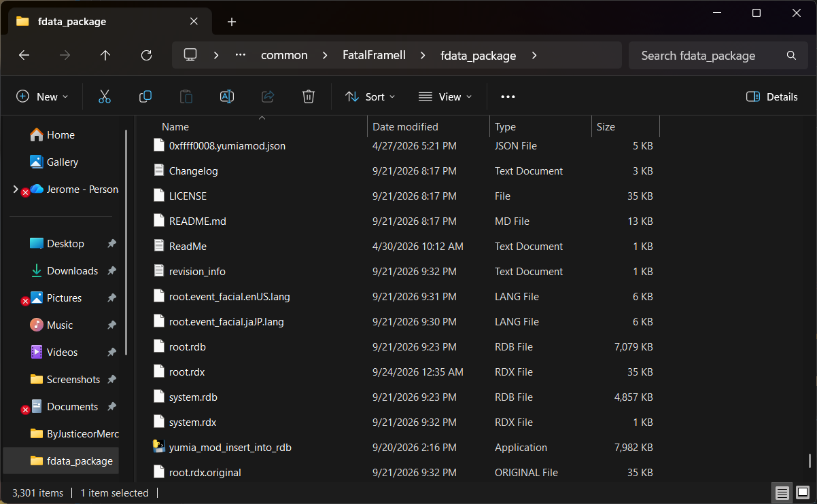Click the Delete trash can icon
Viewport: 817px width, 504px height.
pyautogui.click(x=309, y=96)
